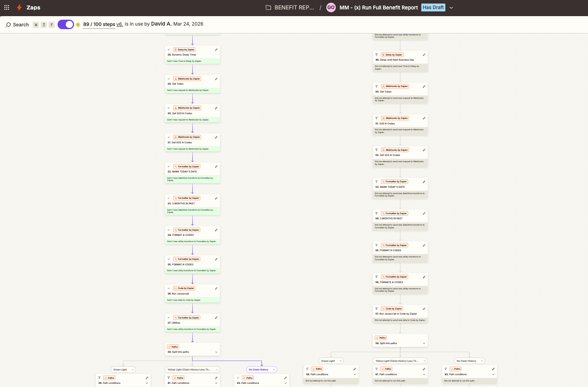Open the Zap title dropdown arrow

coord(451,7)
